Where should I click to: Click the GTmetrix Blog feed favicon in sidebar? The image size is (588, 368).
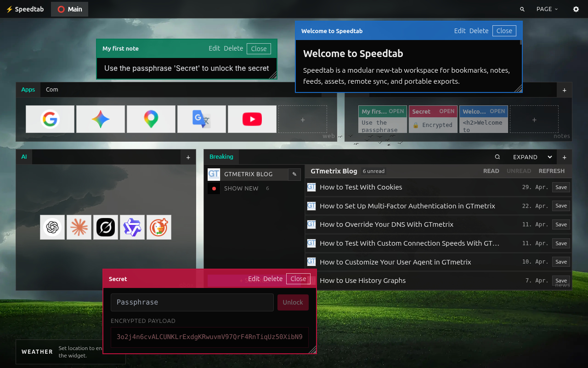coord(214,174)
